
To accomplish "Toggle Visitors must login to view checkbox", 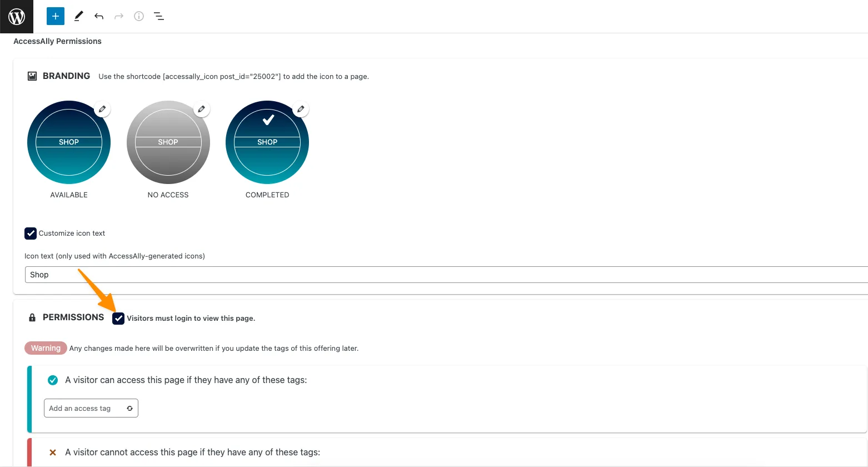I will (x=118, y=318).
